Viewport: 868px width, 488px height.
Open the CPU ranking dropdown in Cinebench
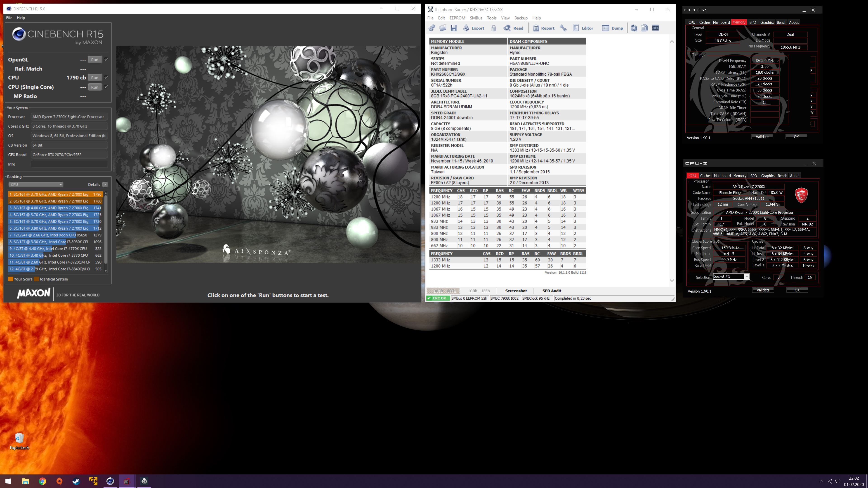coord(36,184)
